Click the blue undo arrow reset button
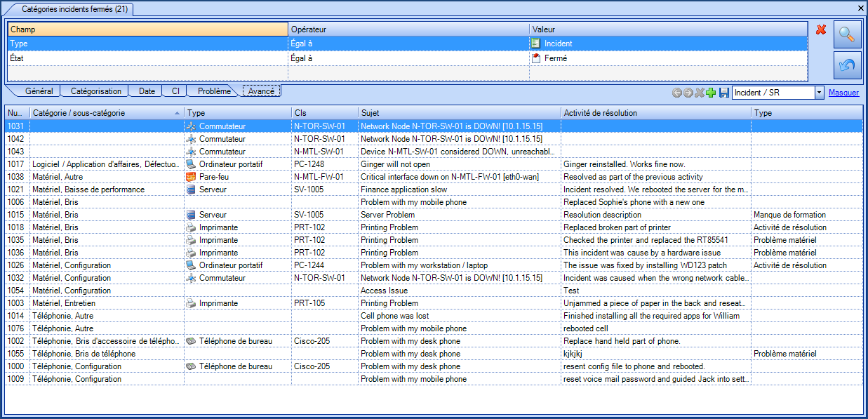 [847, 65]
